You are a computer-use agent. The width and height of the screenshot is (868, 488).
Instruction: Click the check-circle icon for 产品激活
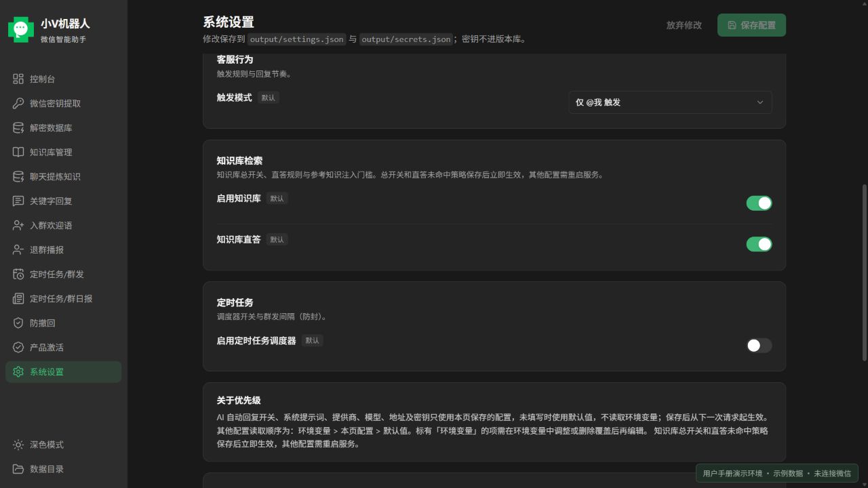pos(18,348)
